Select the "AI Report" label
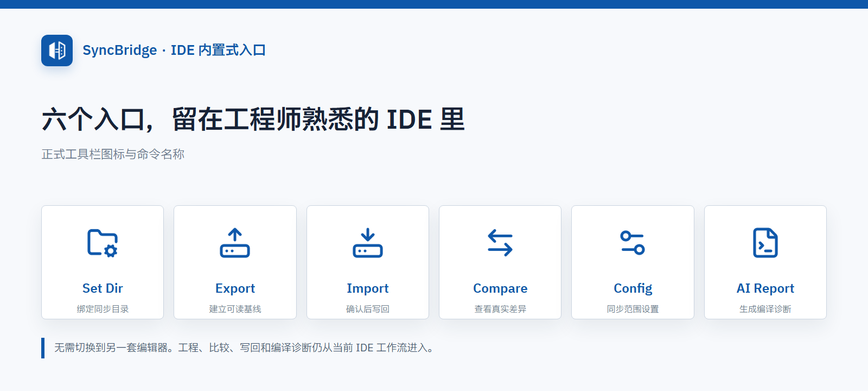Viewport: 868px width, 391px height. 765,288
